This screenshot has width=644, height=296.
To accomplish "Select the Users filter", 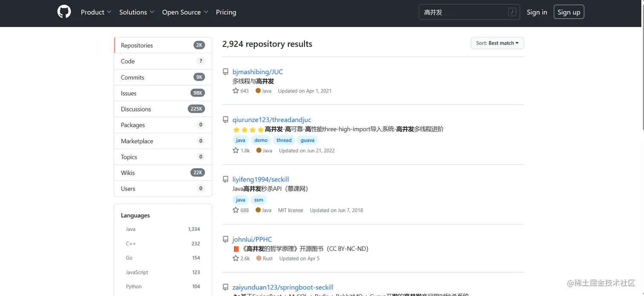I will click(163, 189).
